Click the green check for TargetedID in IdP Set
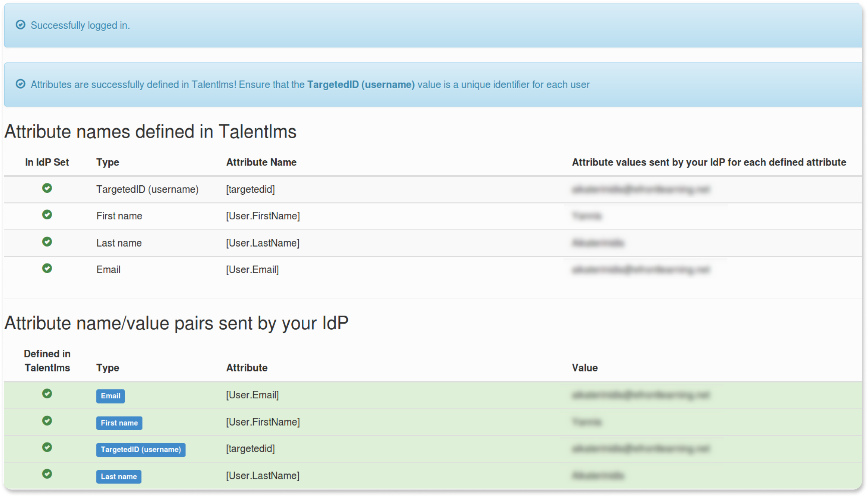 click(x=47, y=189)
